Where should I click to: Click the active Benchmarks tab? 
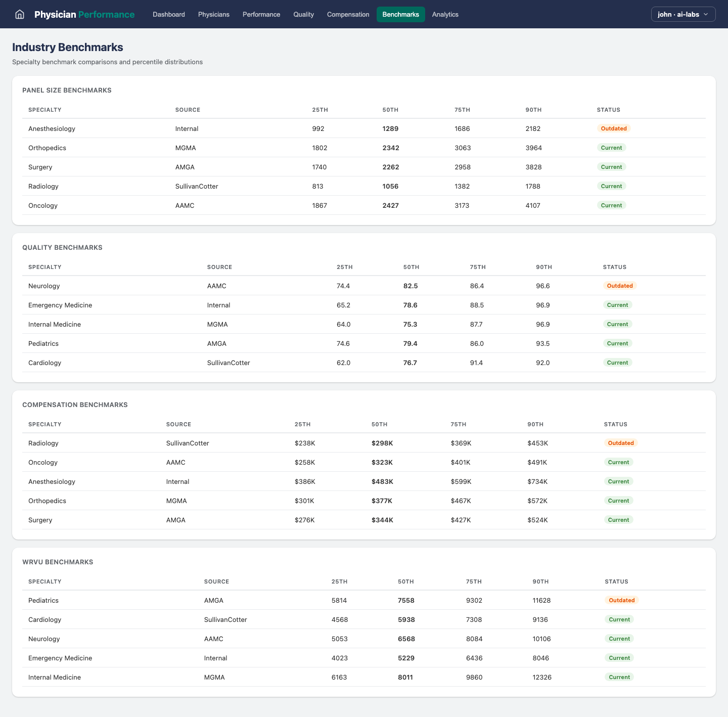coord(400,14)
